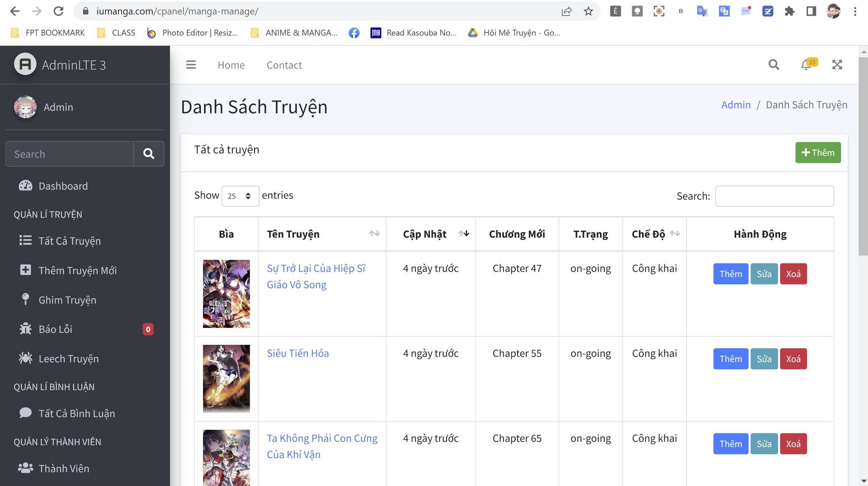Open Leech Truyện spider item

point(69,359)
